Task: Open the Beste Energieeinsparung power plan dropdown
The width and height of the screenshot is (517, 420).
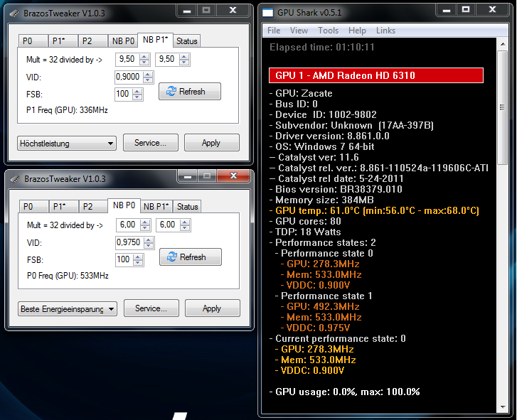Action: (x=68, y=309)
